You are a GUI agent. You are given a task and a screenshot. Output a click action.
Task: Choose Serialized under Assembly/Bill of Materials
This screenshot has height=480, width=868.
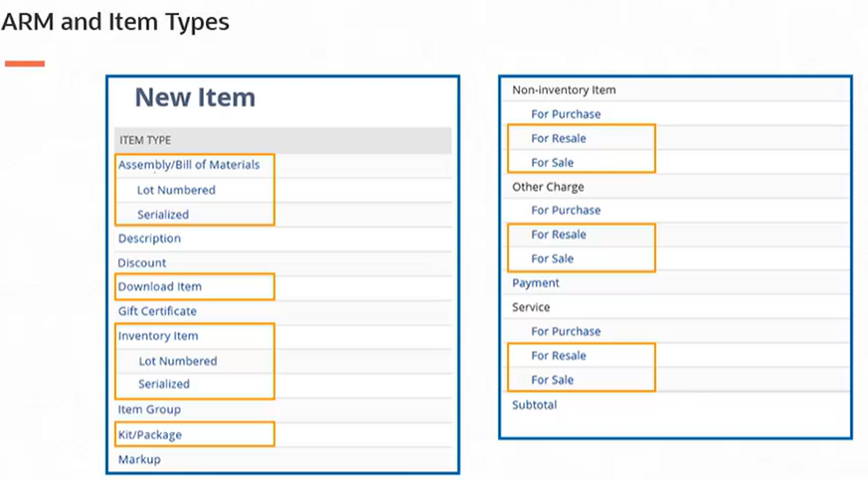(x=163, y=215)
